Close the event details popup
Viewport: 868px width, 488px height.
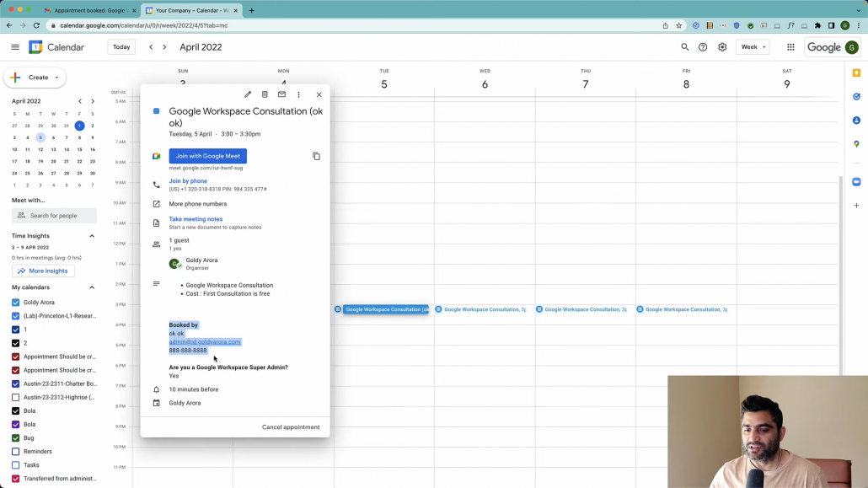click(319, 94)
